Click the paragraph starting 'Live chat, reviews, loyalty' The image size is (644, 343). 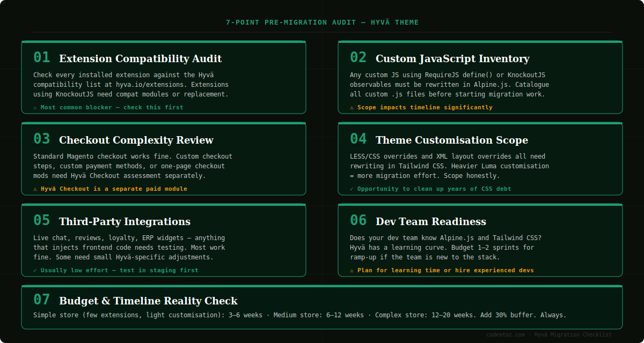click(129, 248)
